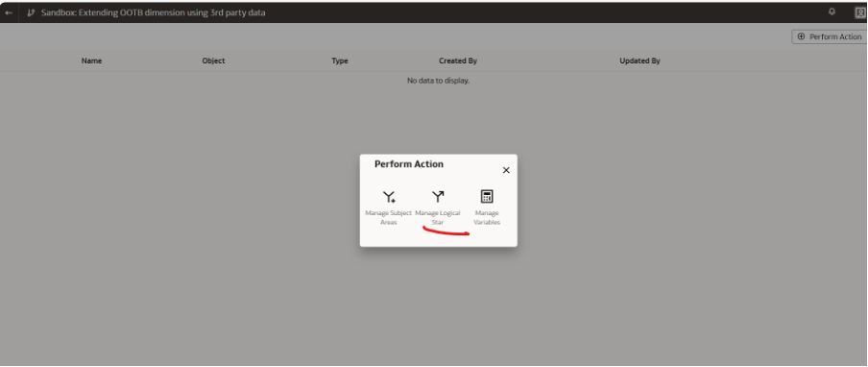
Task: Click the 'Manage Variables' label text
Action: (x=487, y=217)
